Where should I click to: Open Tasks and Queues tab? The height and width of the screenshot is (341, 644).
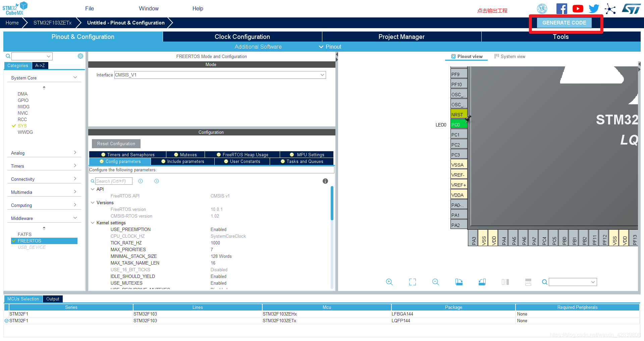click(302, 161)
